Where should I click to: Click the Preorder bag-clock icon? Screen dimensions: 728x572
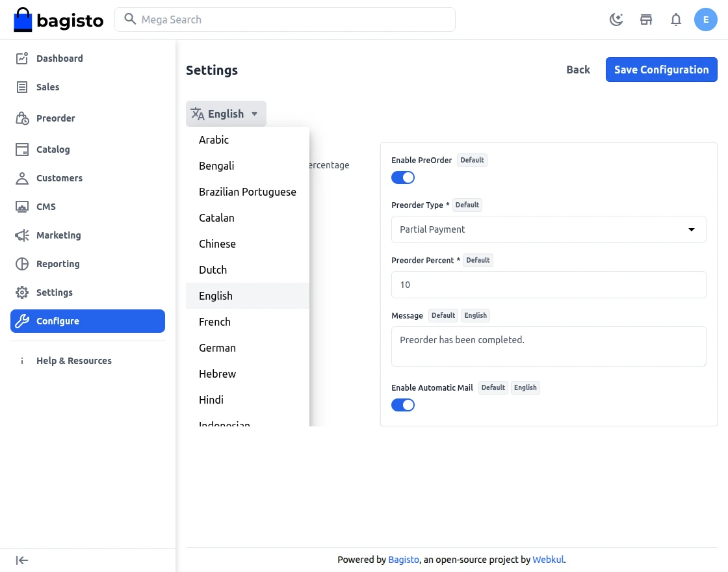point(22,118)
